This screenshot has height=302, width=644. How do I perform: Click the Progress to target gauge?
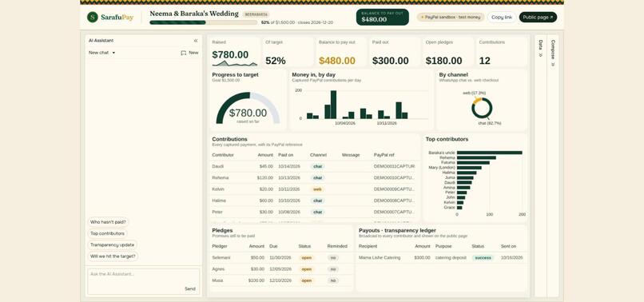(x=248, y=109)
